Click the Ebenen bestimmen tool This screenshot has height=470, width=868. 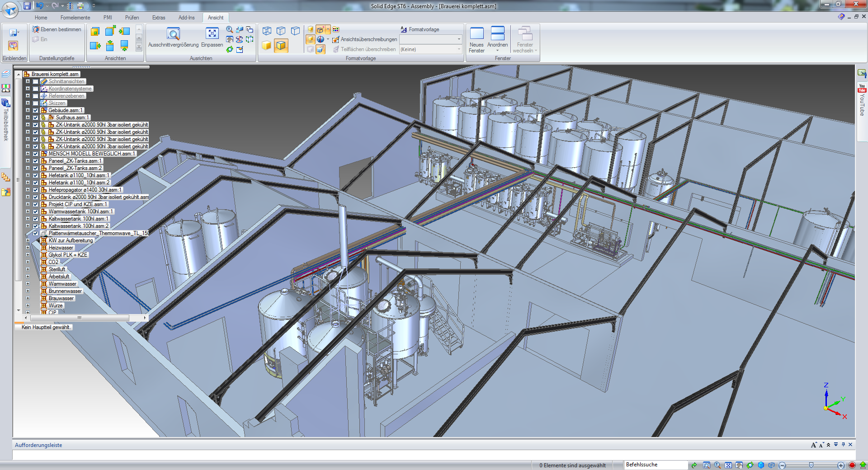[57, 29]
